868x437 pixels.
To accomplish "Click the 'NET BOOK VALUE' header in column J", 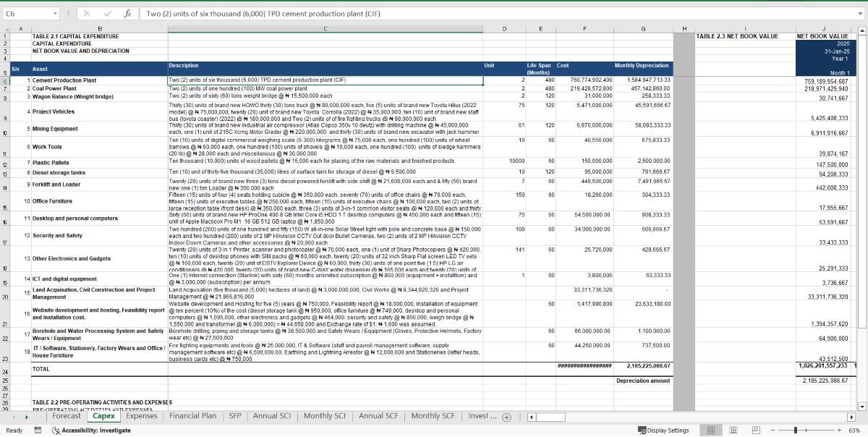I will click(822, 35).
